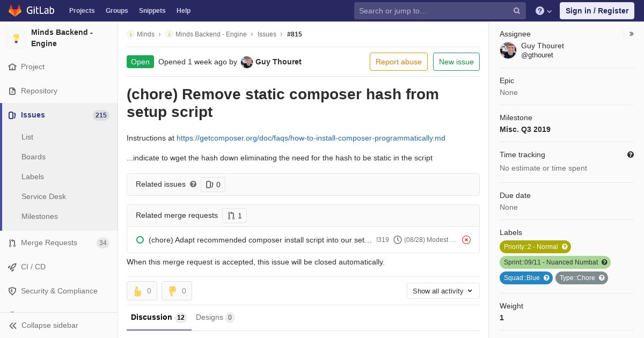Click the Misc. Q3 2019 milestone link
Image resolution: width=644 pixels, height=338 pixels.
coord(525,129)
